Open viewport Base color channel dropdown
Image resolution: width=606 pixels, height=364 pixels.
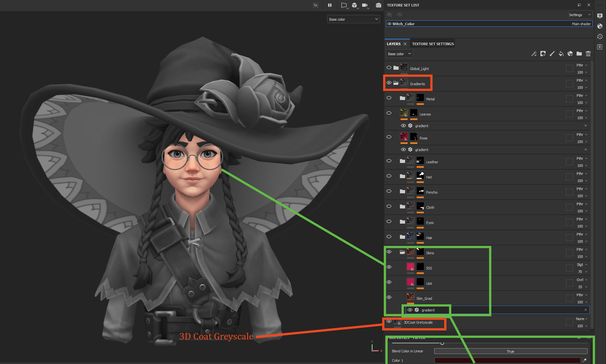[x=353, y=19]
